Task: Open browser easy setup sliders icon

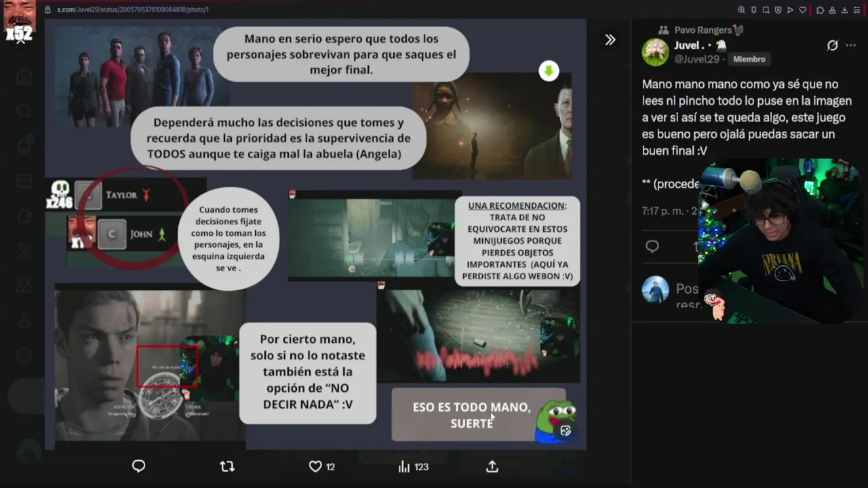Action: coord(857,10)
